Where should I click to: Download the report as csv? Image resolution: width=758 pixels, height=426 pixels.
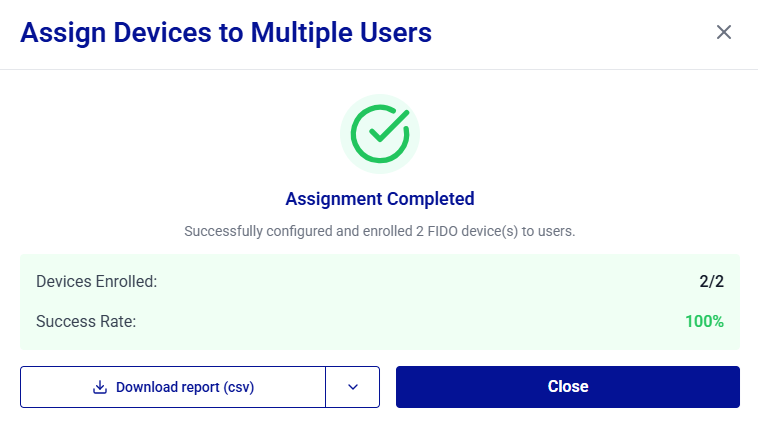tap(173, 387)
